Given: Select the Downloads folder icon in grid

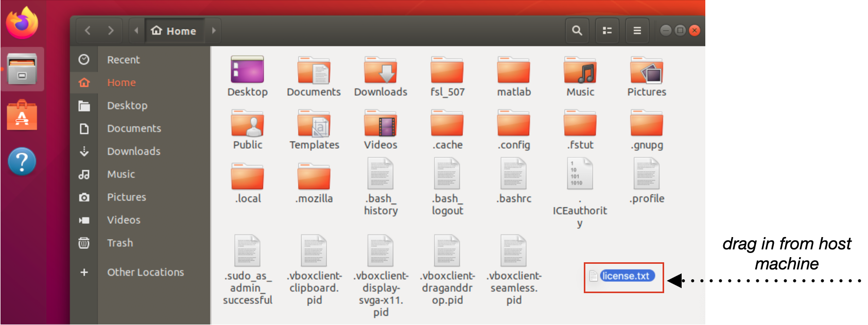Looking at the screenshot, I should [x=380, y=71].
